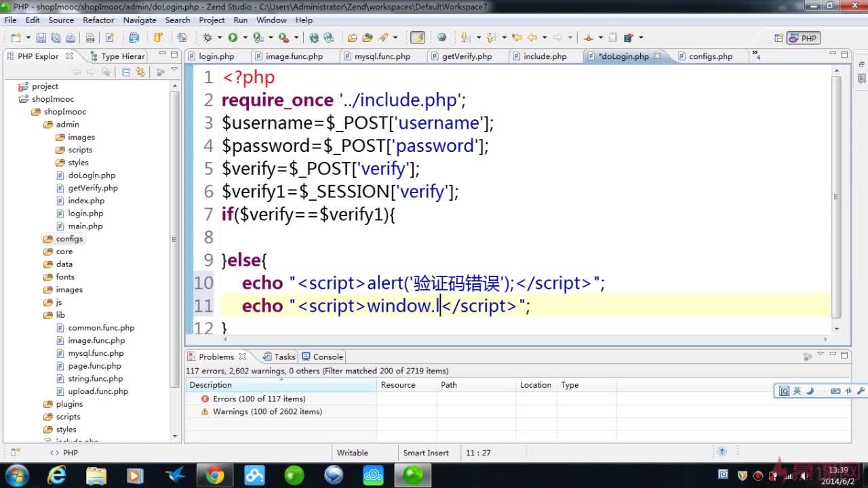Open the Debug dropdown arrow
Screen dimensions: 868x488
pyautogui.click(x=219, y=38)
